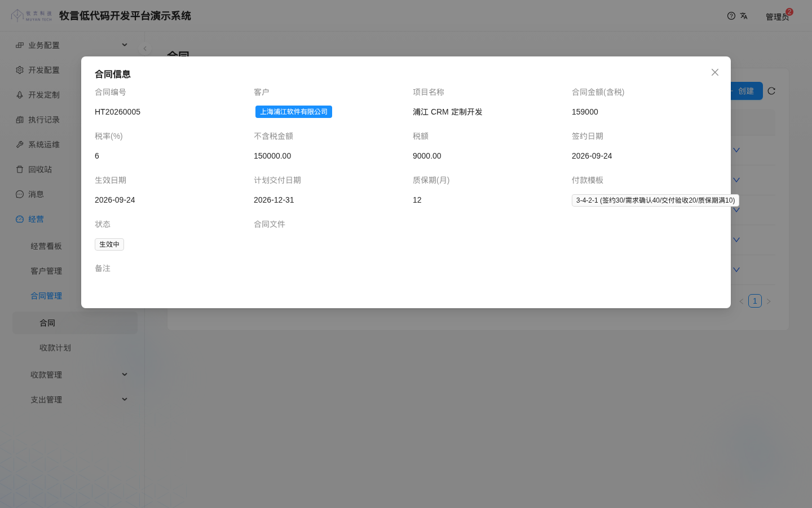
Task: Open the language switcher icon
Action: (x=744, y=16)
